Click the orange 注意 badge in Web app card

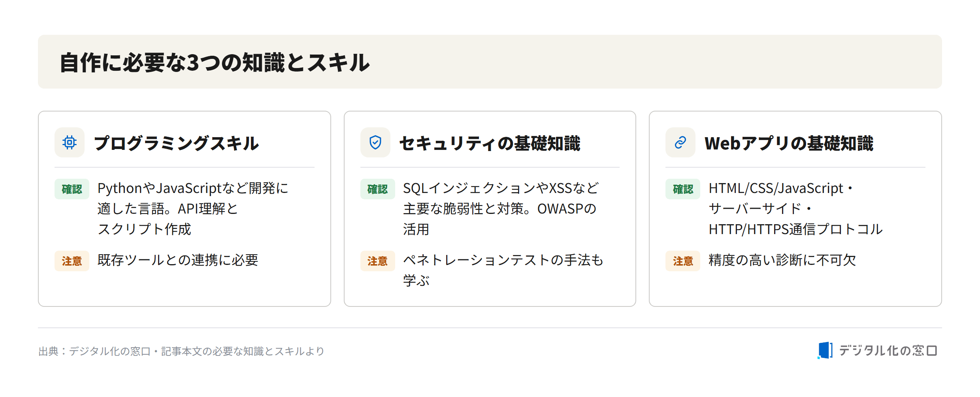[x=683, y=261]
